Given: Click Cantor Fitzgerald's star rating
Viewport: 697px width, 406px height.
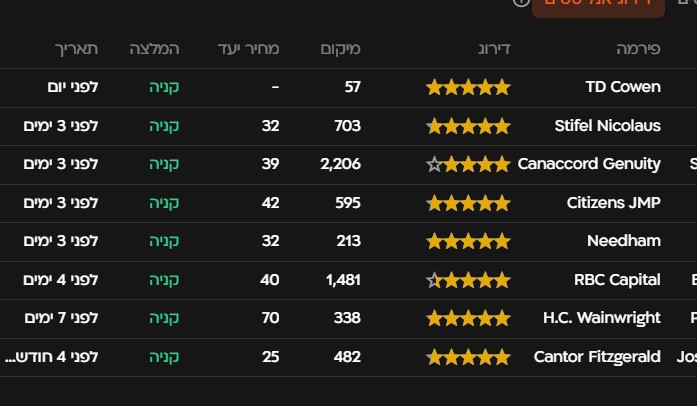Looking at the screenshot, I should (468, 357).
